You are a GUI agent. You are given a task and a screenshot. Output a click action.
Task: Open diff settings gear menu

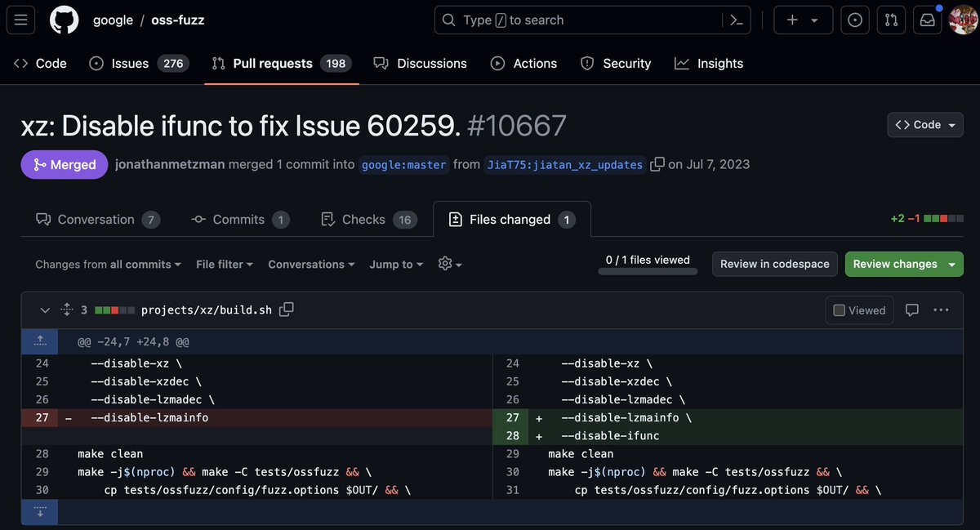(x=450, y=264)
